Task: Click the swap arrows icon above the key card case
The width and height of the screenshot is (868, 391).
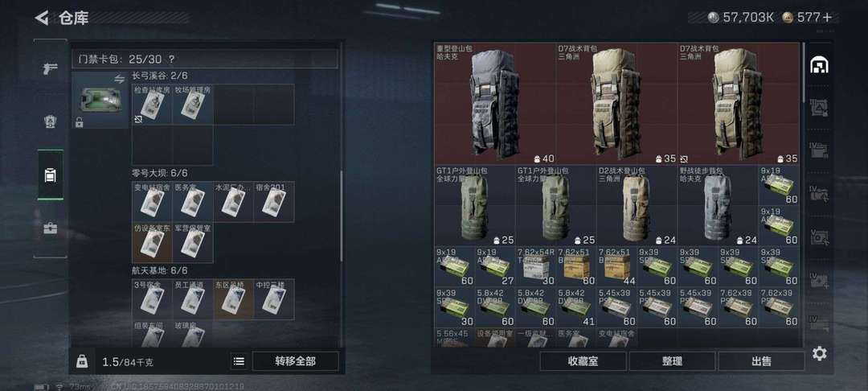Action: [x=120, y=79]
